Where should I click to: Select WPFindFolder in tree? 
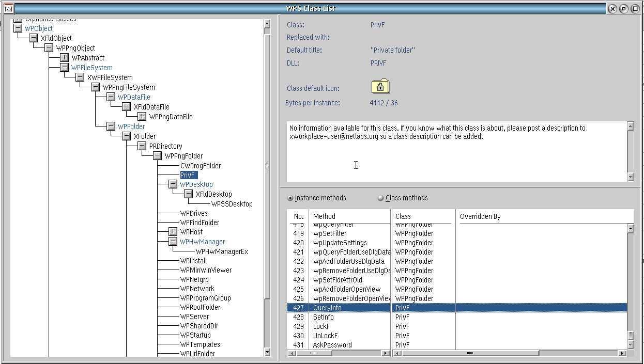200,223
